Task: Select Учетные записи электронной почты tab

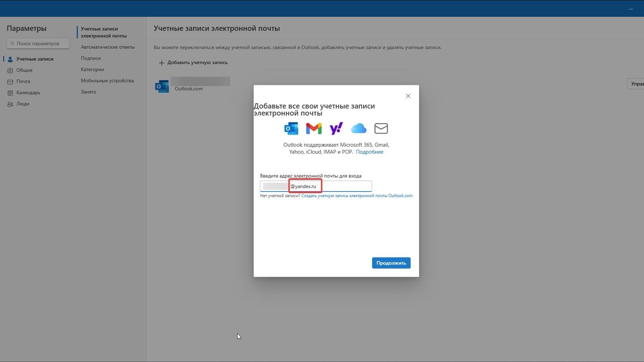Action: 104,32
